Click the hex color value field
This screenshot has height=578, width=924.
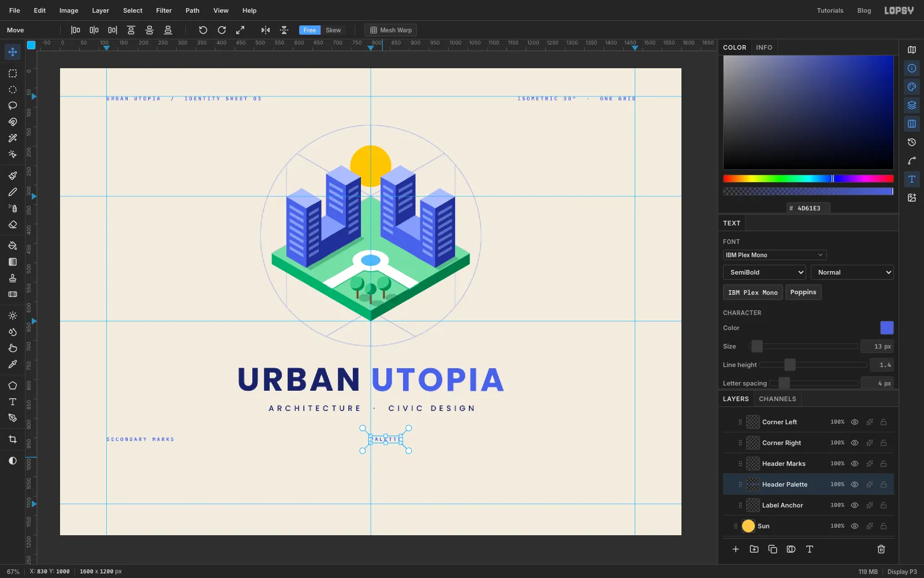point(808,208)
